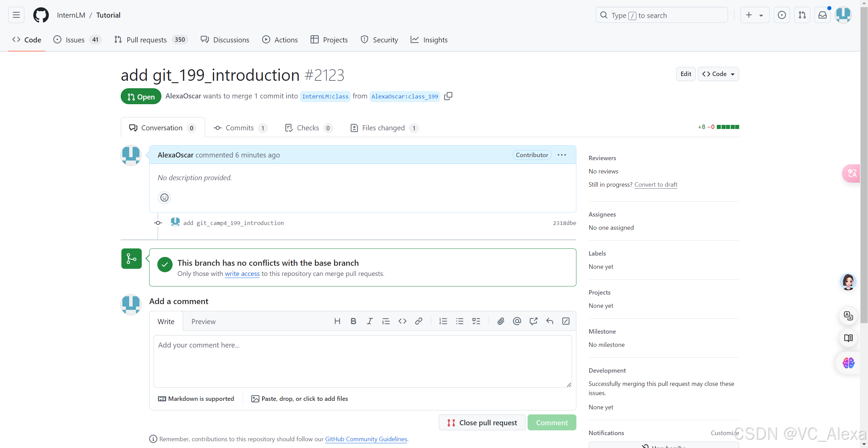Open the Pull requests shortcut icon in header
This screenshot has width=868, height=448.
802,15
